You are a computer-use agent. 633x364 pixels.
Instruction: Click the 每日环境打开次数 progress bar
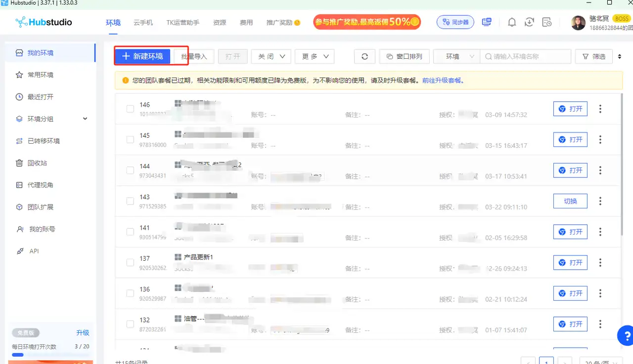tap(50, 355)
